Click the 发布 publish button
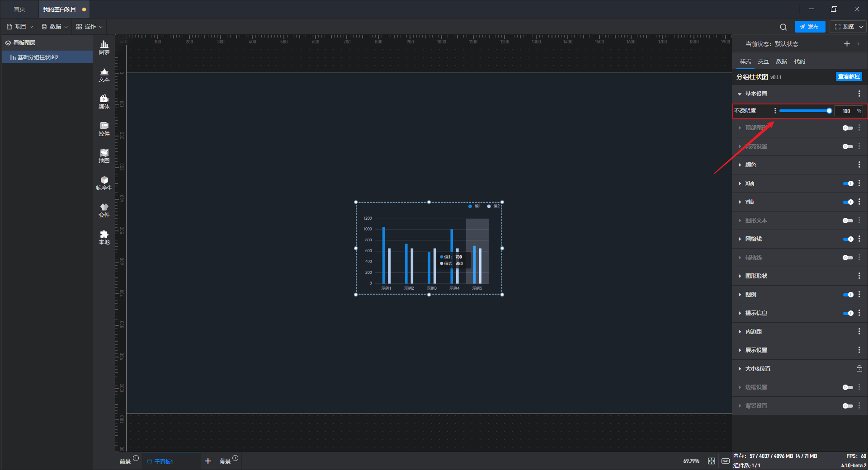The width and height of the screenshot is (868, 470). coord(810,27)
